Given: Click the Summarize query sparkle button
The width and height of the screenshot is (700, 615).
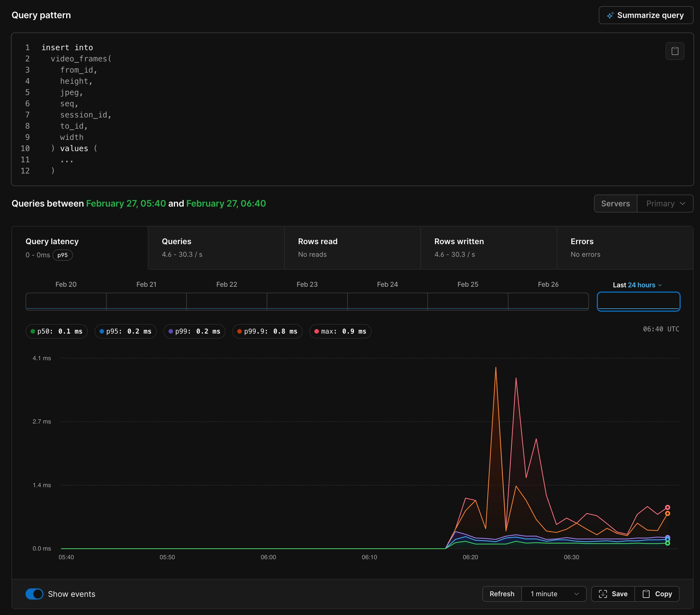Looking at the screenshot, I should (x=646, y=15).
